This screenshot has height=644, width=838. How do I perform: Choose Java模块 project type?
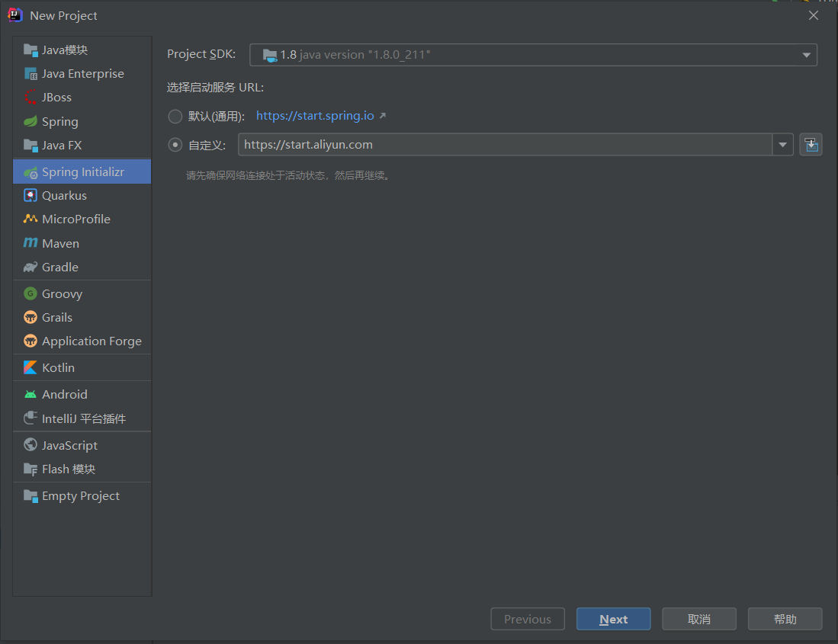pos(82,50)
